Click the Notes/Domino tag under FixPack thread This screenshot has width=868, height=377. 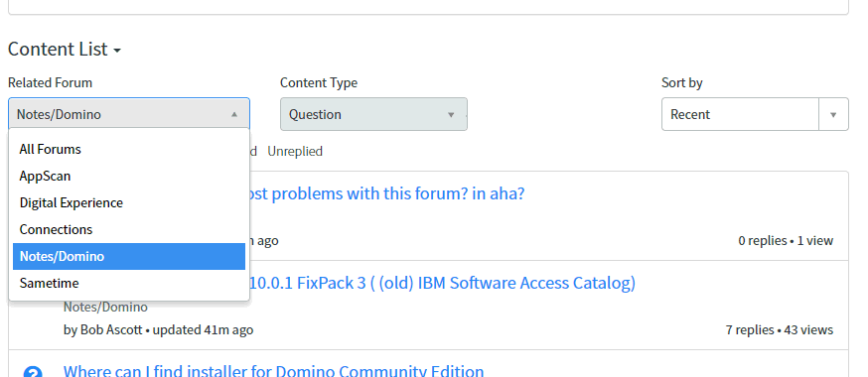105,307
